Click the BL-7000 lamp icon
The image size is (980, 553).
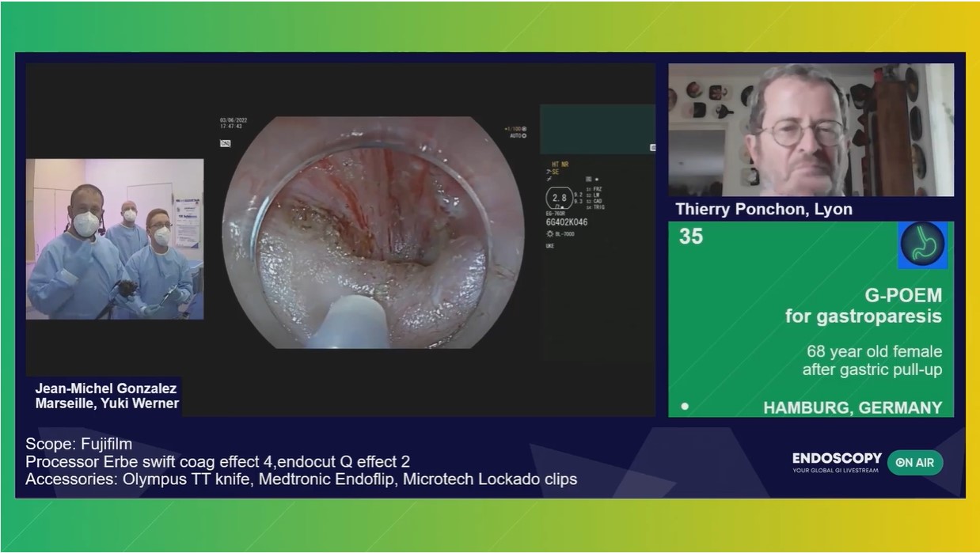[550, 233]
